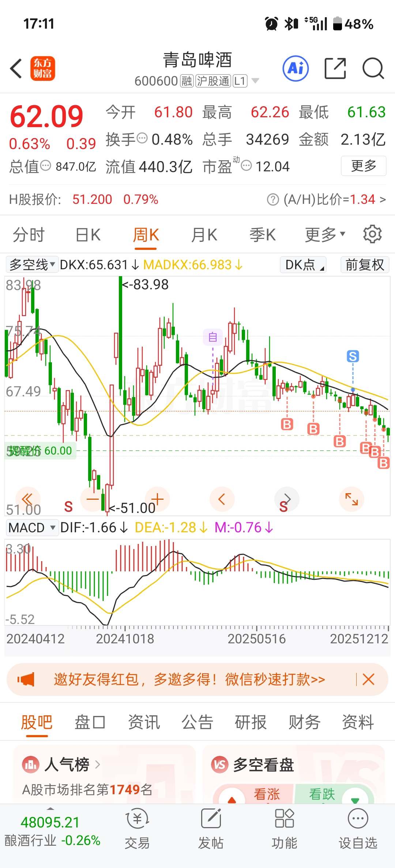Open the DK点 selector
Viewport: 395px width, 868px height.
(x=303, y=265)
